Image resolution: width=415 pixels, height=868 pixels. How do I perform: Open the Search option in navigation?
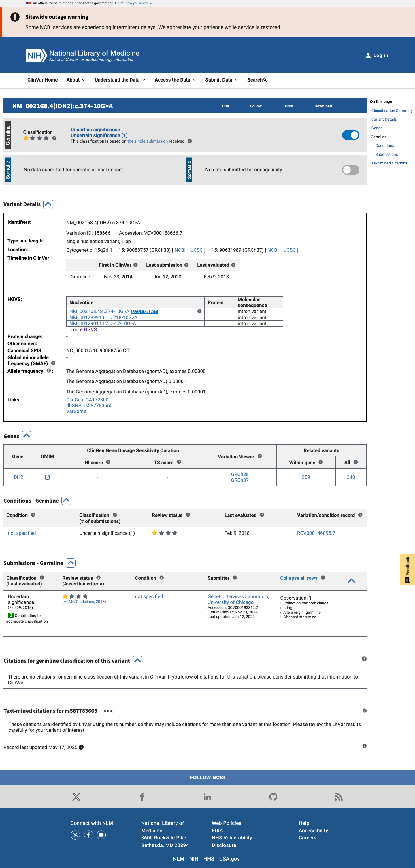coord(257,80)
